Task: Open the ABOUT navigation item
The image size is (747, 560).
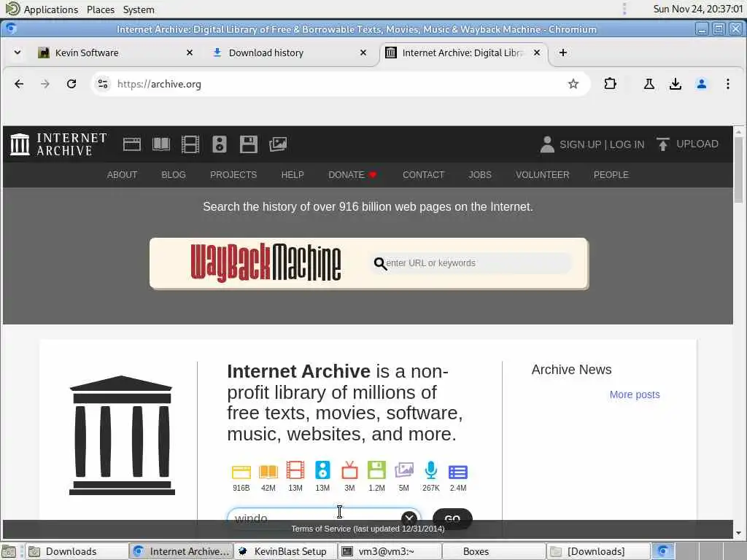Action: [122, 175]
